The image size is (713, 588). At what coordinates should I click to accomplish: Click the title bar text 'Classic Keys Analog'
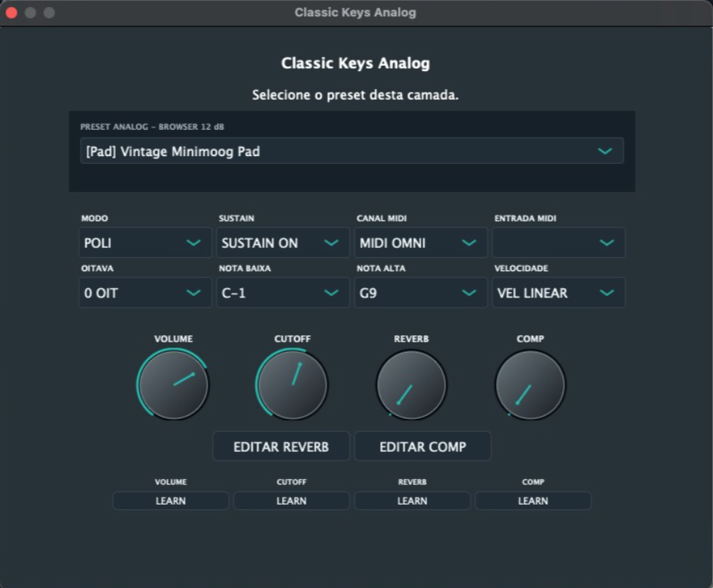pos(355,12)
